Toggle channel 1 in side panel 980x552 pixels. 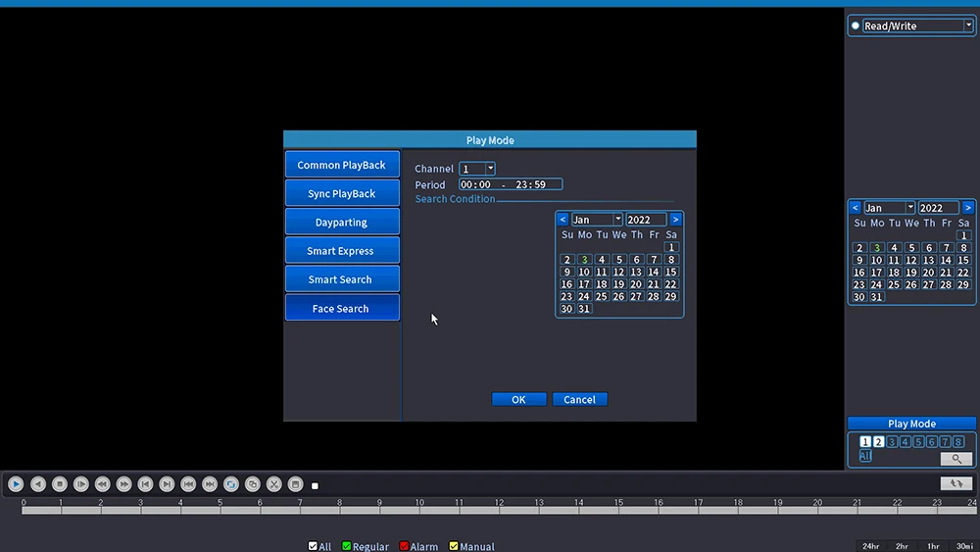tap(865, 442)
